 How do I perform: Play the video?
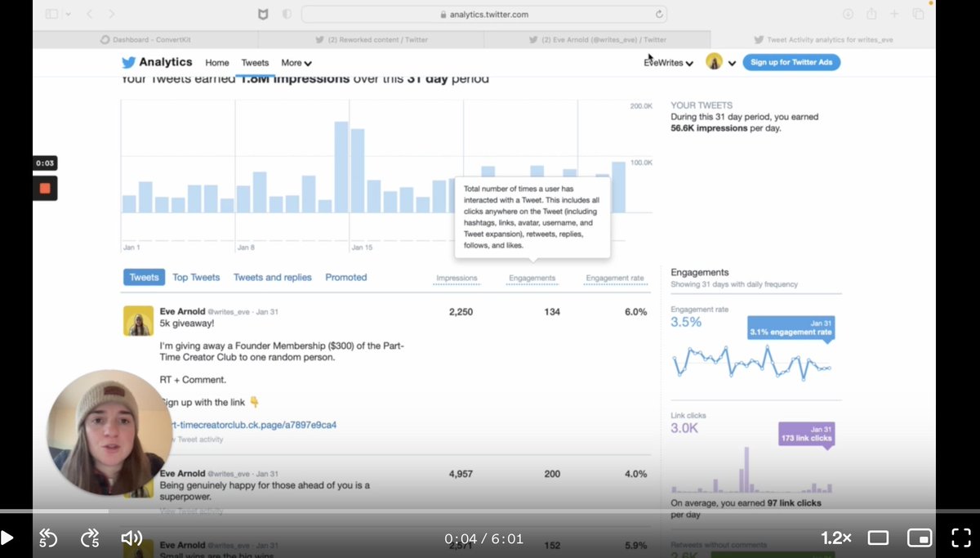pyautogui.click(x=7, y=538)
